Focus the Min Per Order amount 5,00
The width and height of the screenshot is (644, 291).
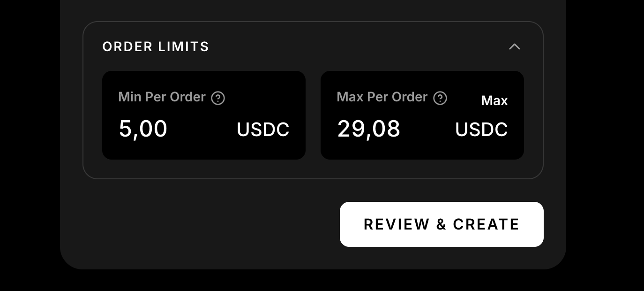143,129
